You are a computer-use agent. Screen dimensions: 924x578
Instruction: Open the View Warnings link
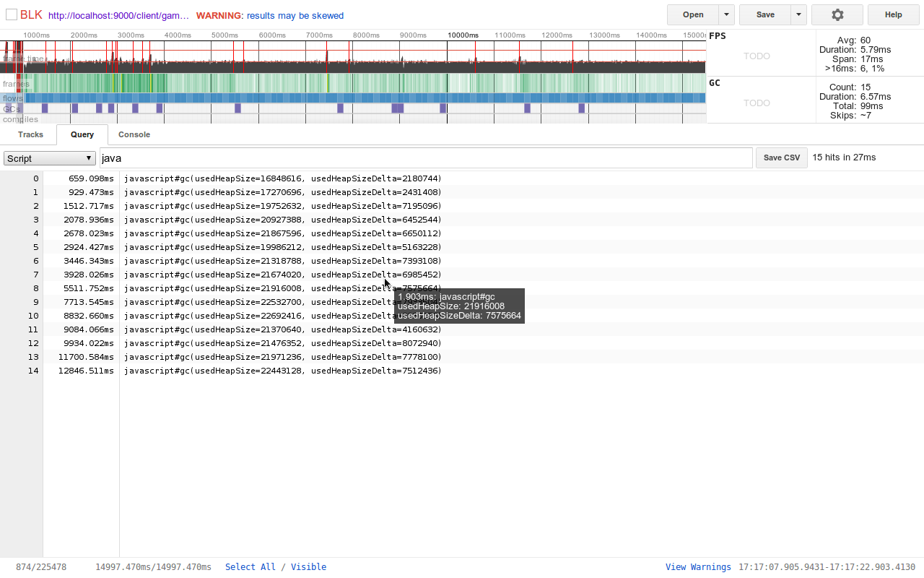698,567
